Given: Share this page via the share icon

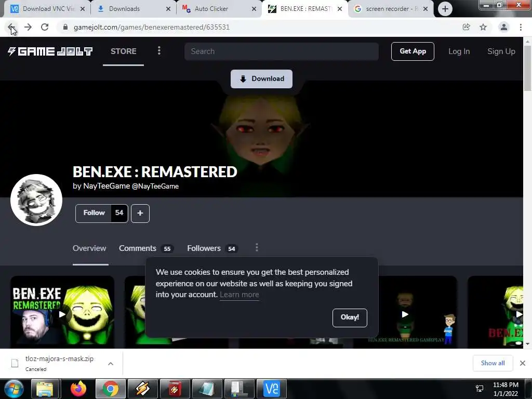Looking at the screenshot, I should pos(466,27).
